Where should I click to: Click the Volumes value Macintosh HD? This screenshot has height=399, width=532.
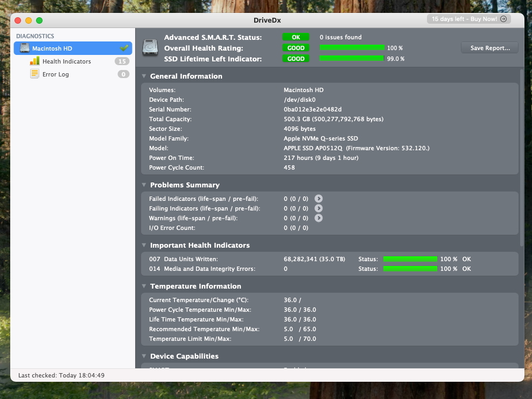[303, 90]
